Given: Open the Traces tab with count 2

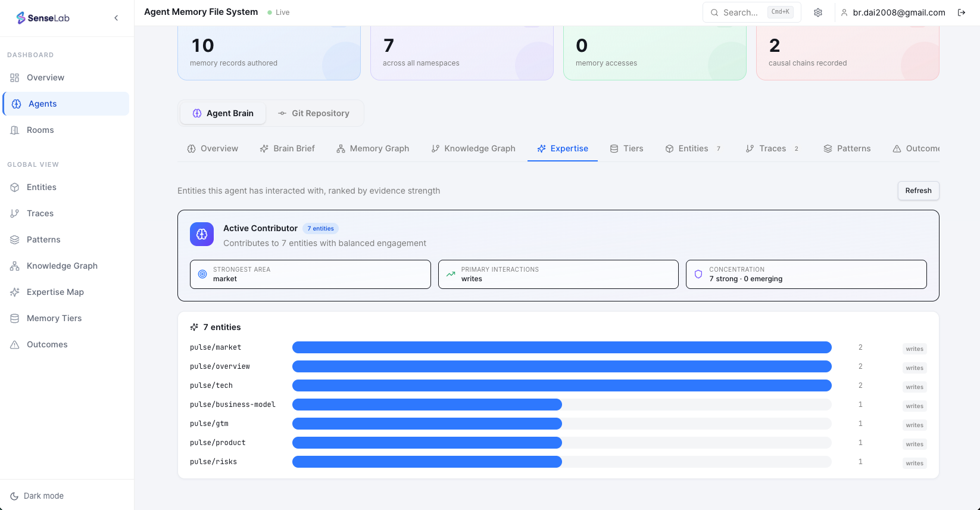Looking at the screenshot, I should pyautogui.click(x=773, y=148).
